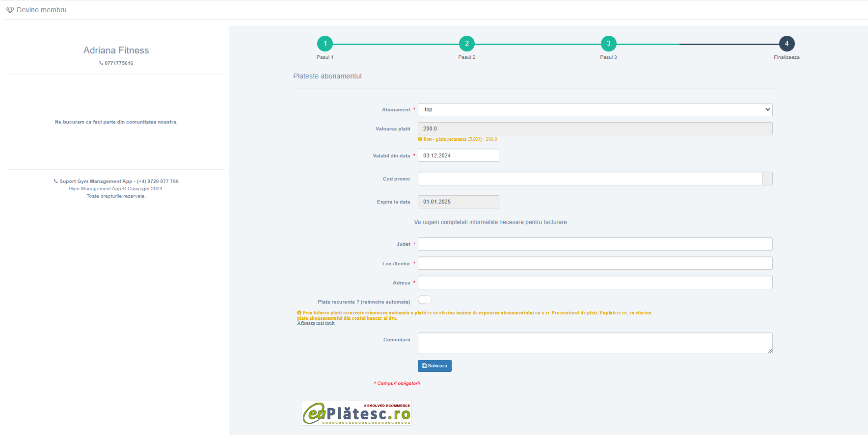Click the Comentarii text area
The width and height of the screenshot is (868, 435).
pos(595,343)
